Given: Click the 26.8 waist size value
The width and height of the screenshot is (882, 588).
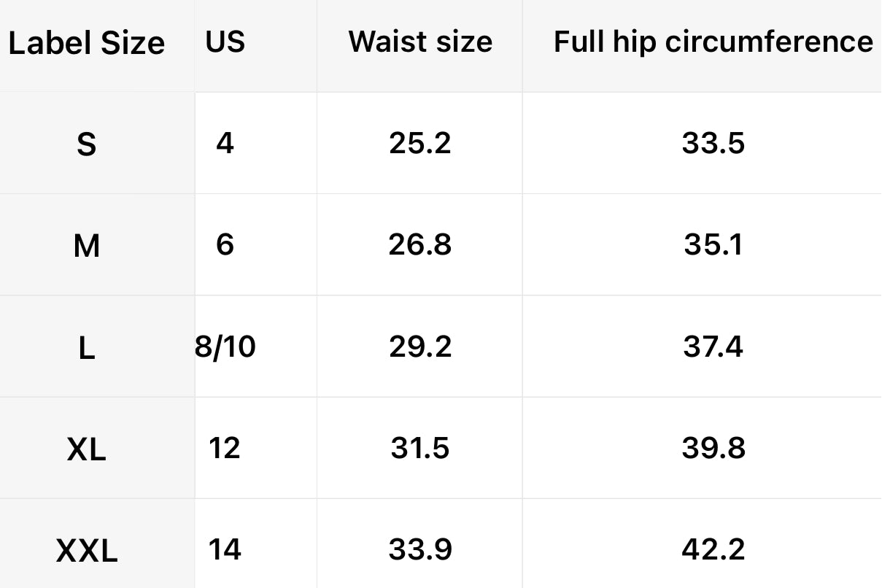Looking at the screenshot, I should tap(420, 244).
